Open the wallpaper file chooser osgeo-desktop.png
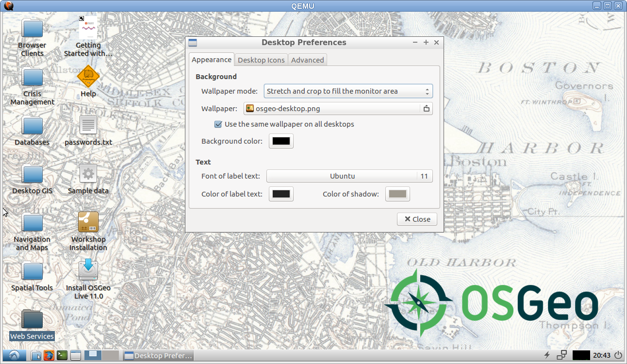 (338, 109)
